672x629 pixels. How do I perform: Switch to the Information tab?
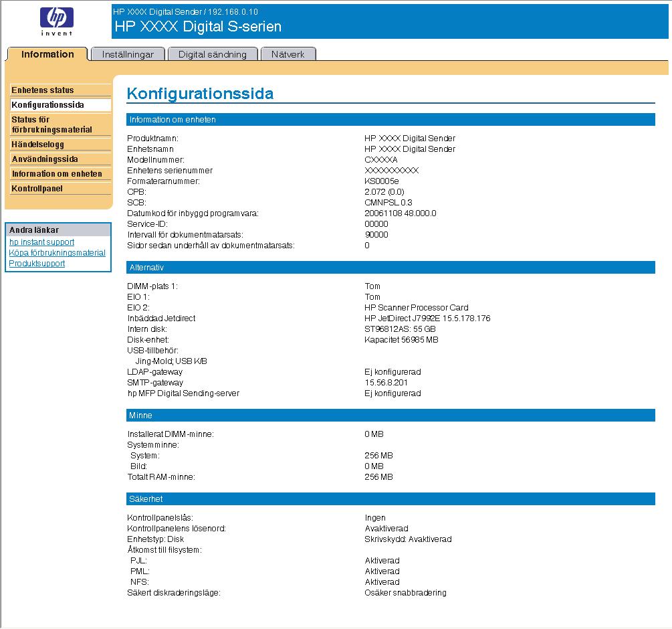click(x=47, y=54)
